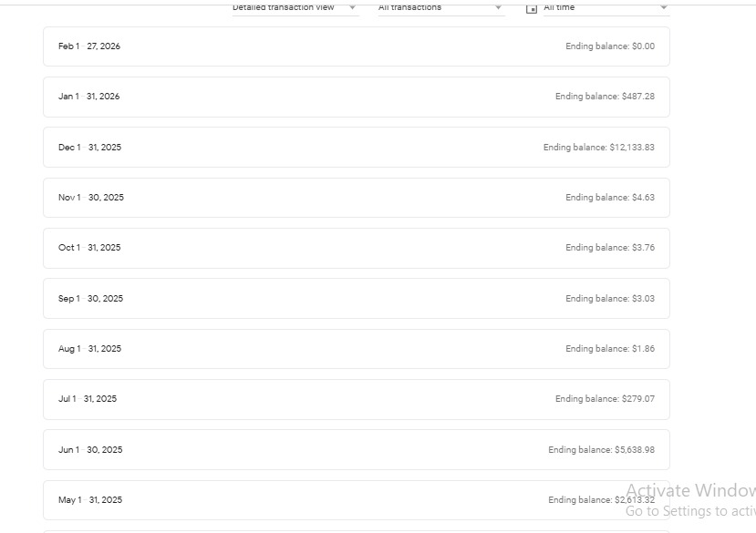
Task: Click the $5,638.98 ending balance text
Action: (634, 450)
